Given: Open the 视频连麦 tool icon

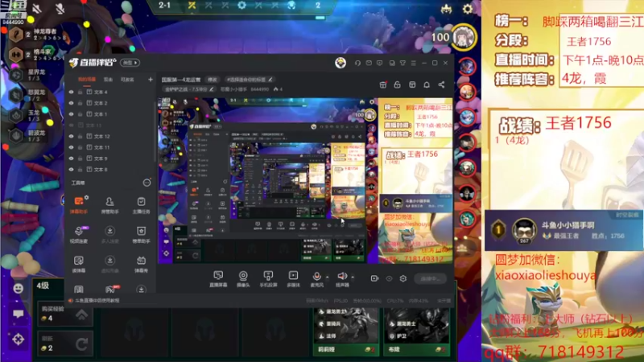Looking at the screenshot, I should point(78,234).
